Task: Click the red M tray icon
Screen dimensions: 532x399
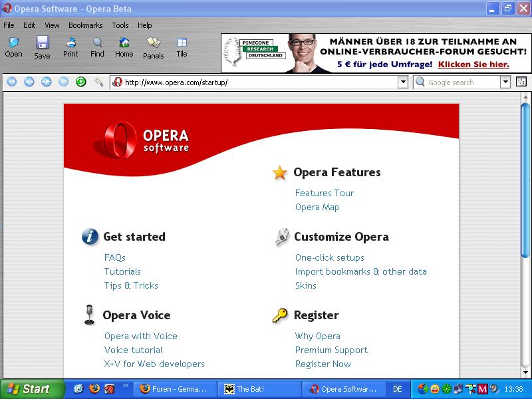Action: (x=483, y=389)
